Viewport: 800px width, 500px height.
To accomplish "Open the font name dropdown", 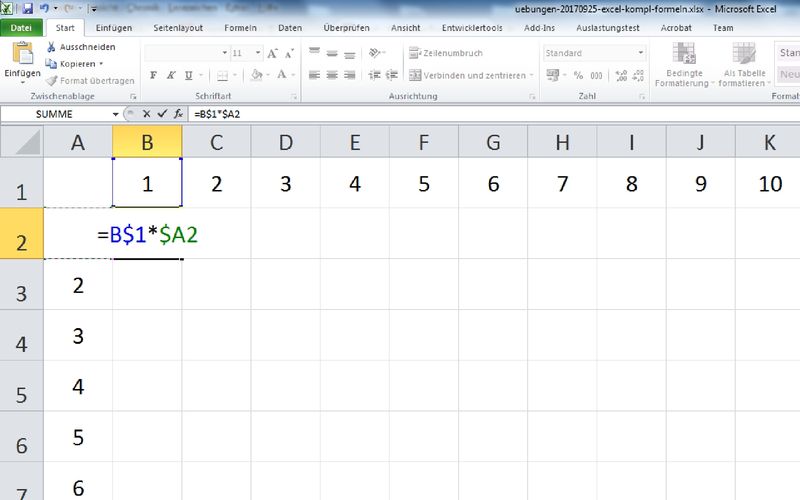I will pos(224,53).
